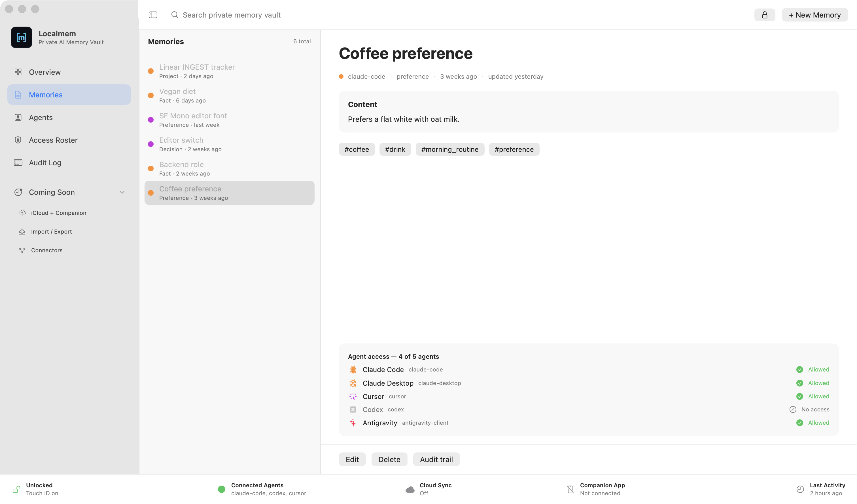Click the Unlocked padlock status icon
Screen dimensions: 857x504
coord(16,489)
